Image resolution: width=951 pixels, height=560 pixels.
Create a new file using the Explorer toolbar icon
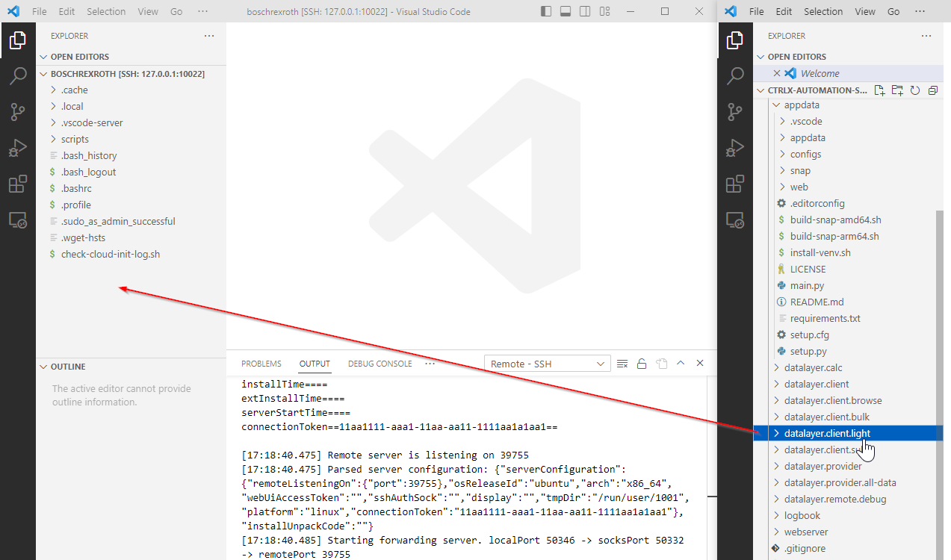click(x=879, y=90)
